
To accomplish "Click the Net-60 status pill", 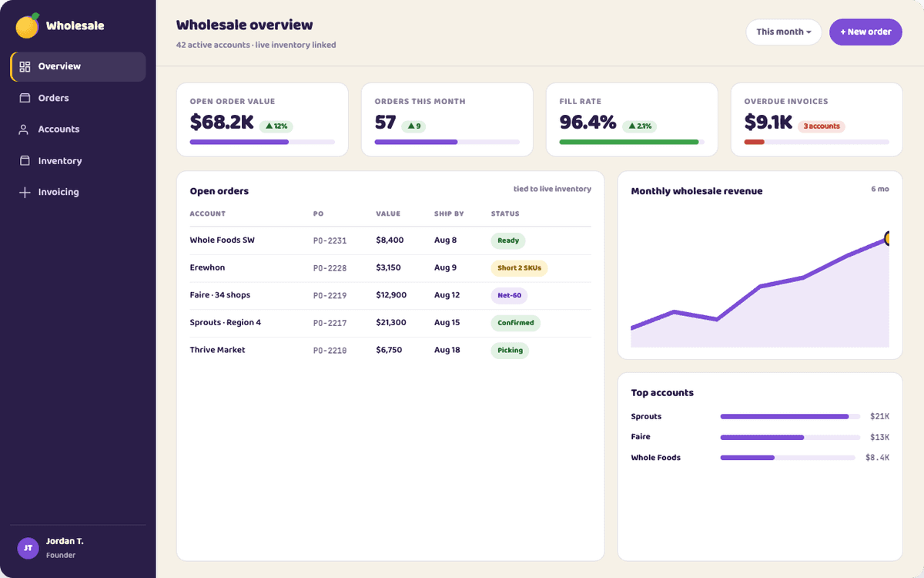I will coord(509,295).
